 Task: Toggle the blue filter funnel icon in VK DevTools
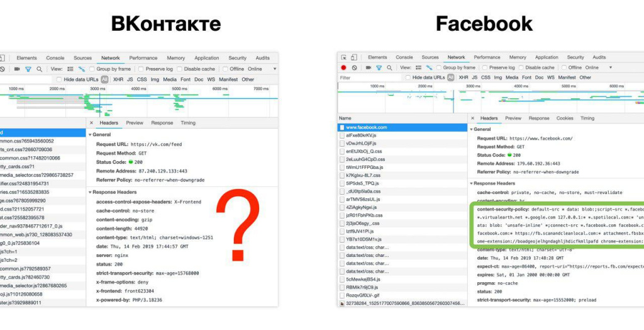28,69
